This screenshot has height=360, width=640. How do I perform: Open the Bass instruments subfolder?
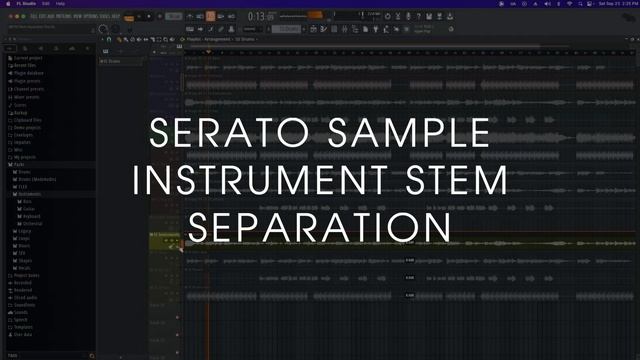coord(27,202)
